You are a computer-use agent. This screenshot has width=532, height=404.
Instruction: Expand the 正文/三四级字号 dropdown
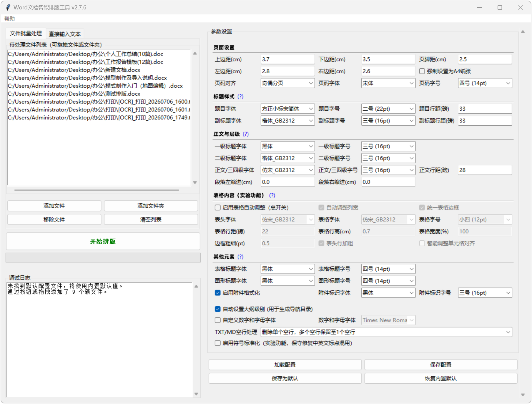tap(388, 170)
